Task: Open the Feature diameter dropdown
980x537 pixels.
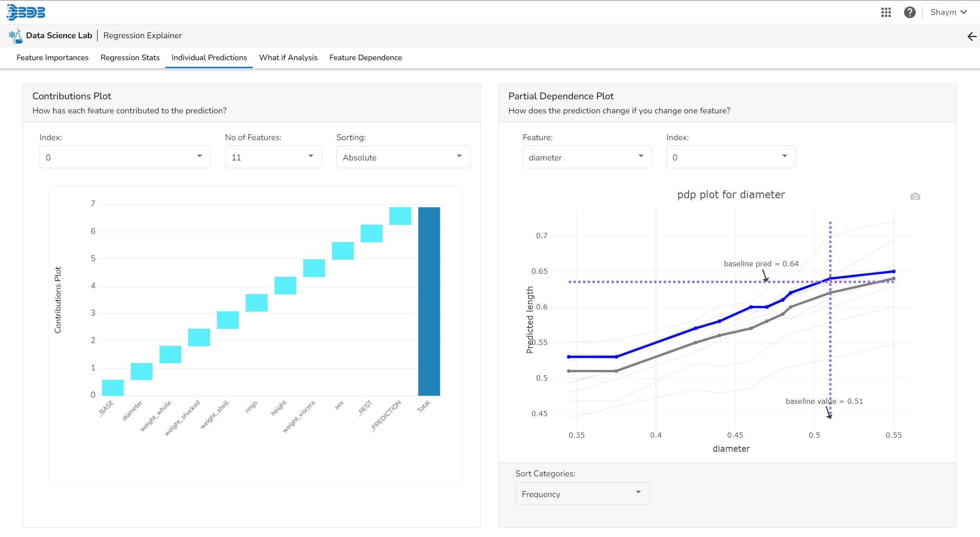Action: point(587,157)
